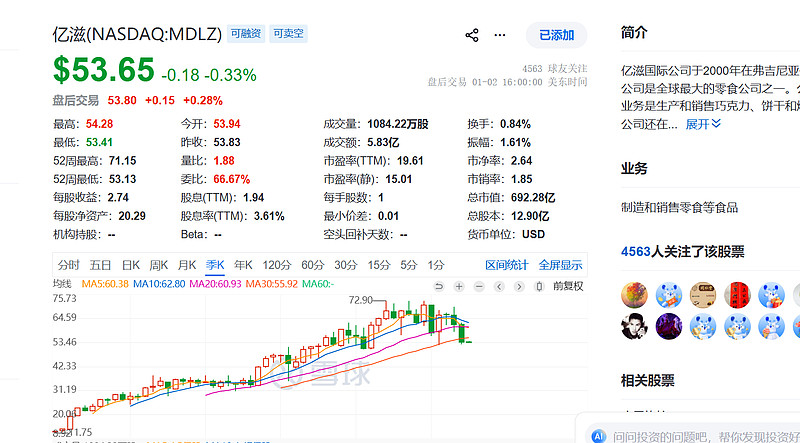This screenshot has height=443, width=800.
Task: Click the 制造和销售零食等食品 business text
Action: [x=680, y=207]
